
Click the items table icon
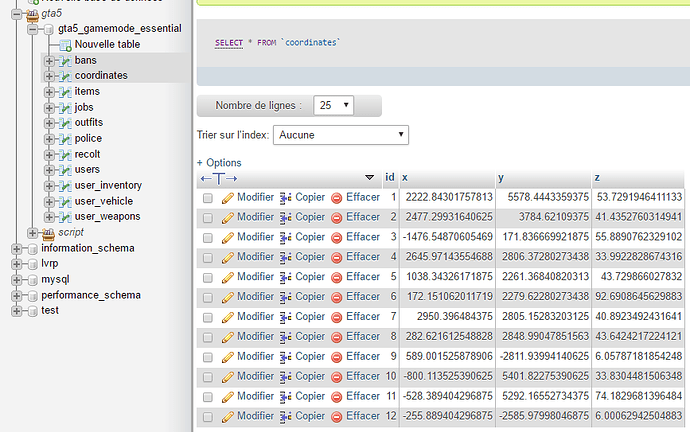point(65,92)
